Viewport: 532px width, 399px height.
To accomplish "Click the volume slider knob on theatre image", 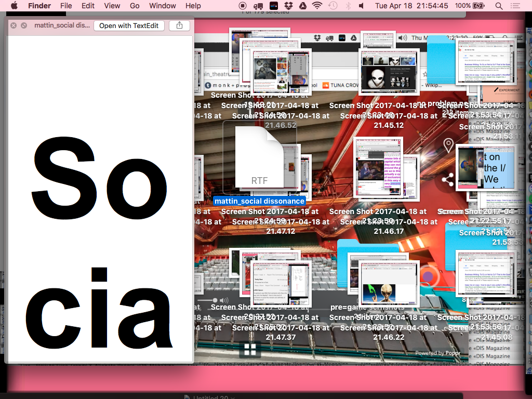I will pos(215,300).
